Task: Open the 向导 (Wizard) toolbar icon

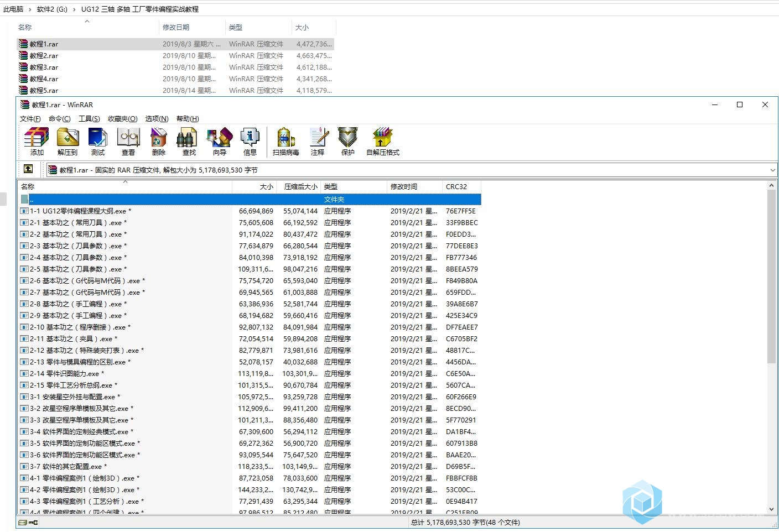Action: 220,142
